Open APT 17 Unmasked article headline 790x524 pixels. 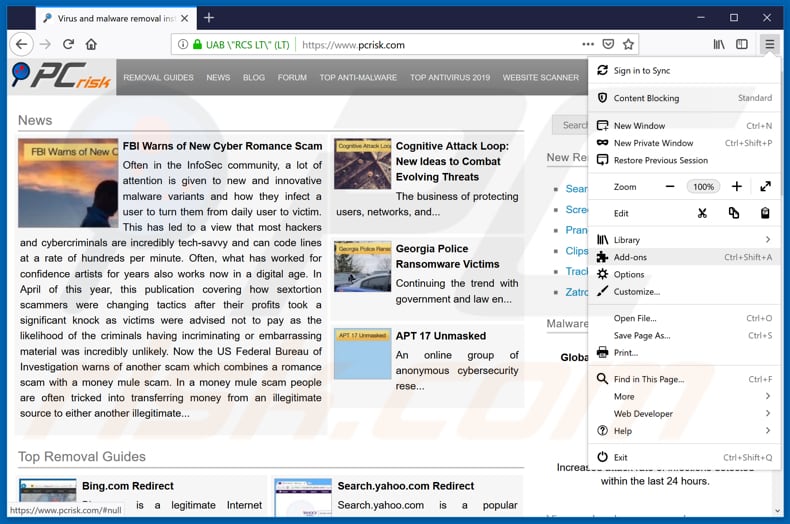pyautogui.click(x=441, y=336)
